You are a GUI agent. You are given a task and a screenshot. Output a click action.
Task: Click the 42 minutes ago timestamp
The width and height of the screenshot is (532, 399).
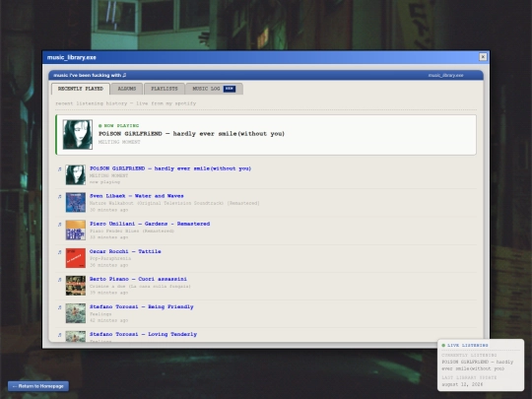109,320
